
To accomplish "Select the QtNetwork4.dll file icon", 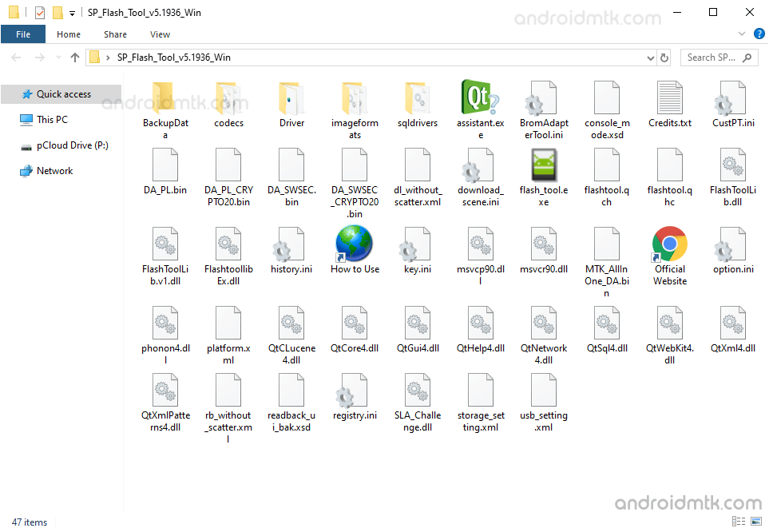I will coord(543,323).
